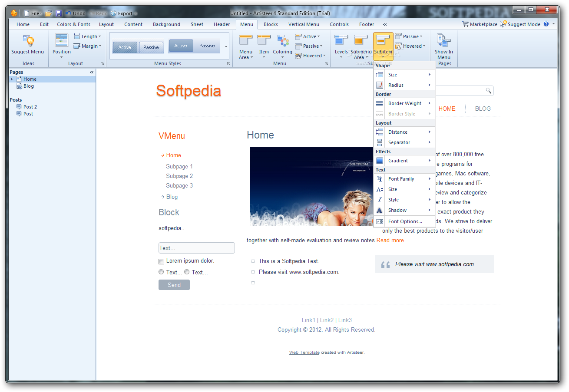Screen dimensions: 569x392
Task: Click the help question mark icon
Action: [x=546, y=24]
